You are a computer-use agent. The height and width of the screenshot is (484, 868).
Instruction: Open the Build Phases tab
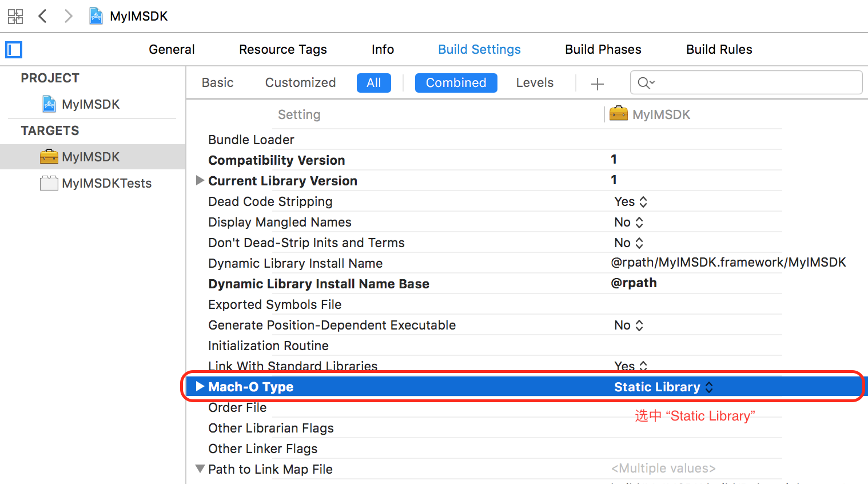click(x=603, y=50)
